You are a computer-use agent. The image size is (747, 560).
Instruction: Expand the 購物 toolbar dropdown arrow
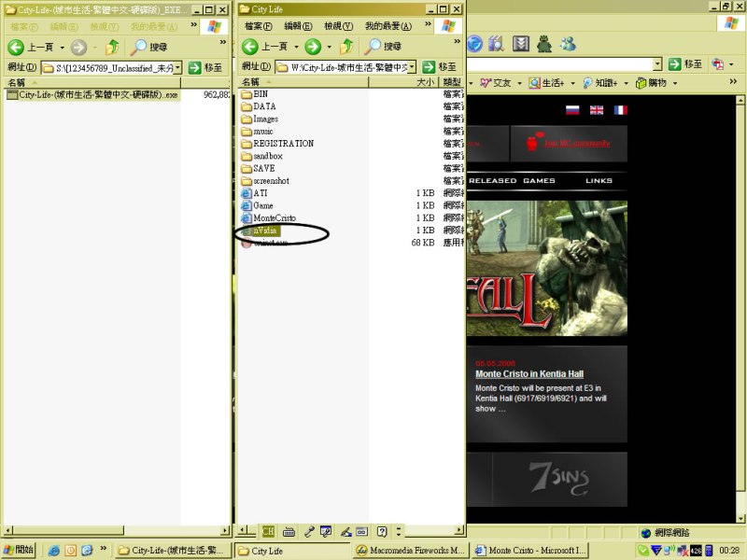pos(674,83)
